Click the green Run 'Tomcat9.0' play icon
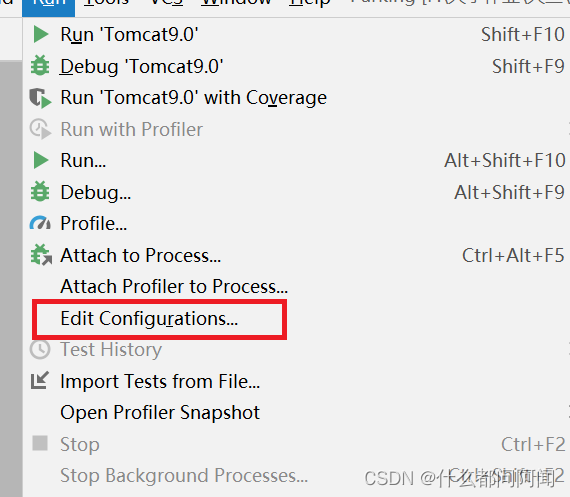570x497 pixels. tap(41, 35)
